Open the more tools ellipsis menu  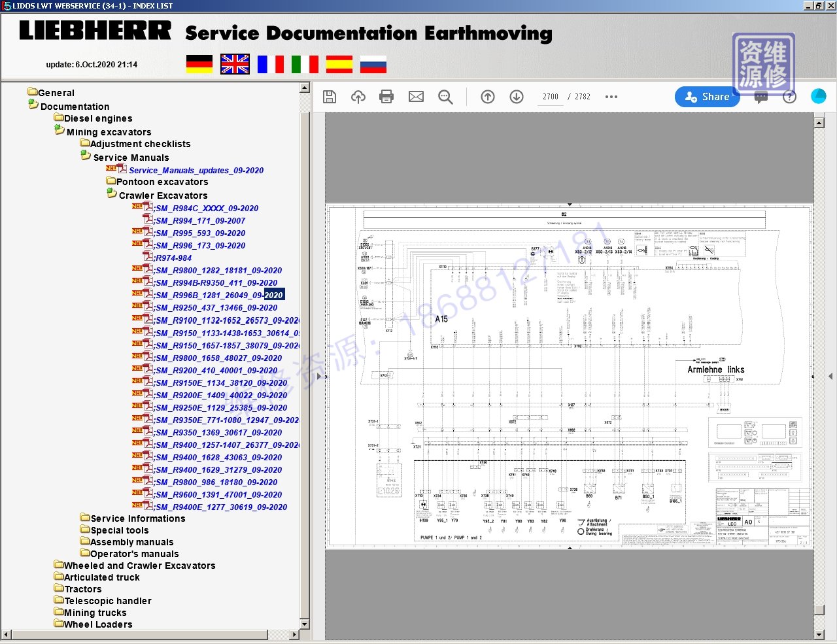click(x=611, y=97)
